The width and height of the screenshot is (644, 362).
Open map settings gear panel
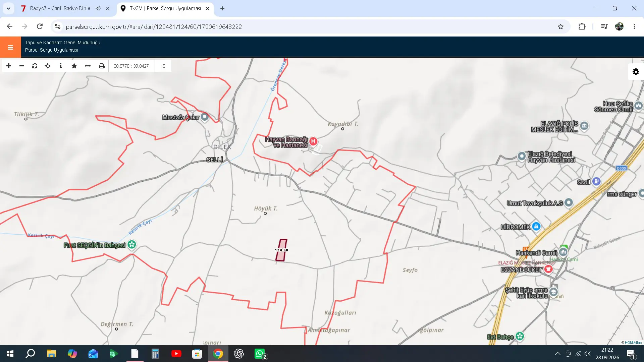636,72
